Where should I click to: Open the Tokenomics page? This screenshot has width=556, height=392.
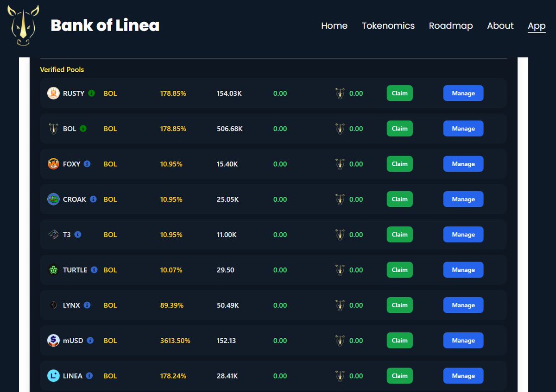pos(388,26)
